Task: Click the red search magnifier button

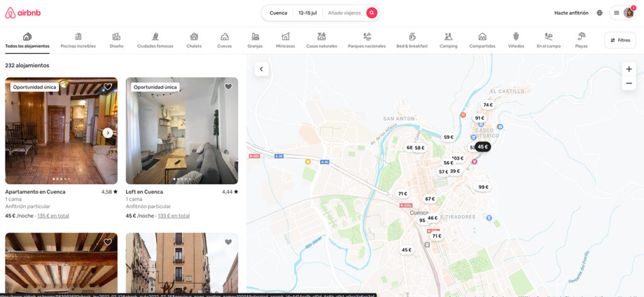Action: (372, 13)
